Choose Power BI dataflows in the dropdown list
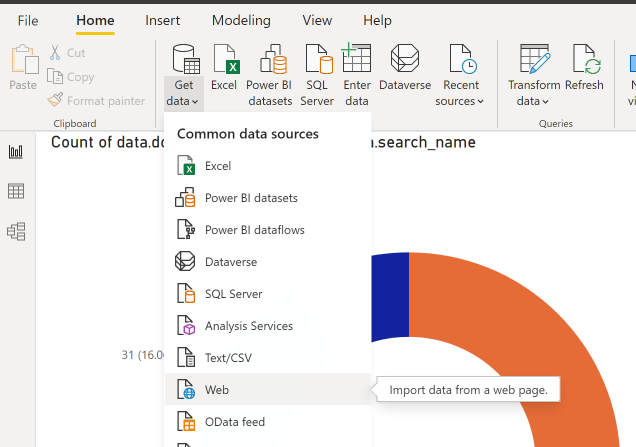This screenshot has height=447, width=636. coord(268,230)
